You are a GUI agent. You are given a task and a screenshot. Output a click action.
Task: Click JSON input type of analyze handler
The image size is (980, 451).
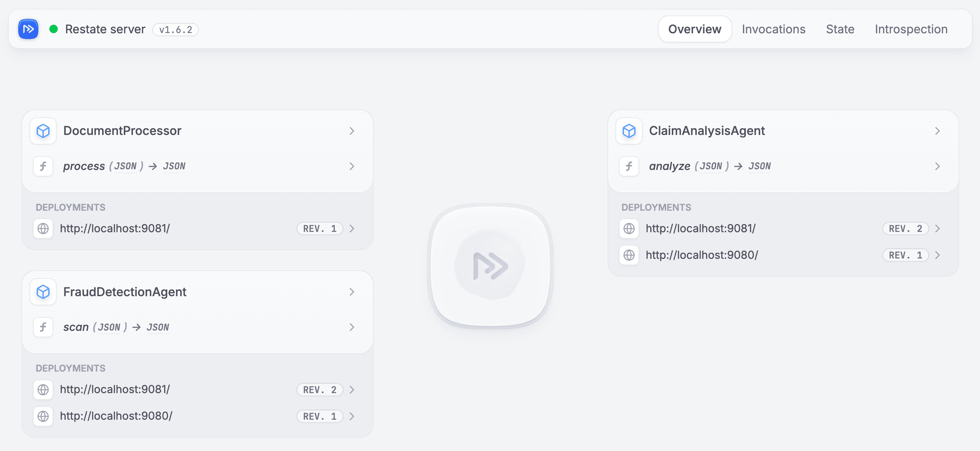point(711,166)
